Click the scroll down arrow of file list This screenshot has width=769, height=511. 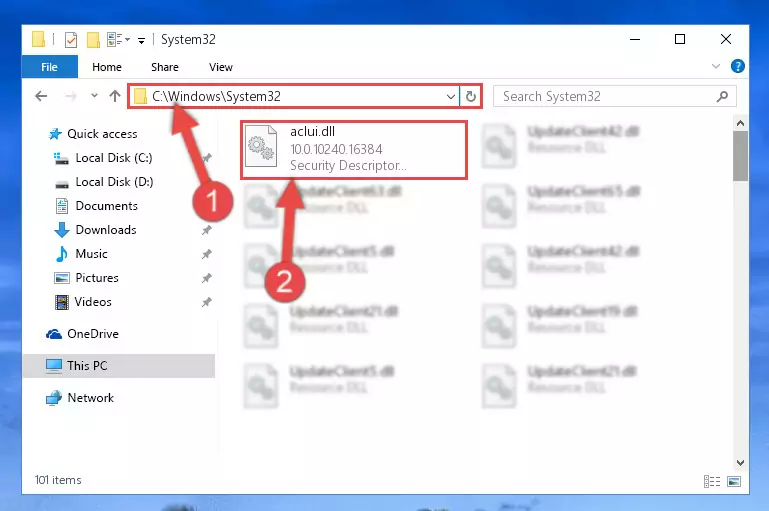coord(741,462)
